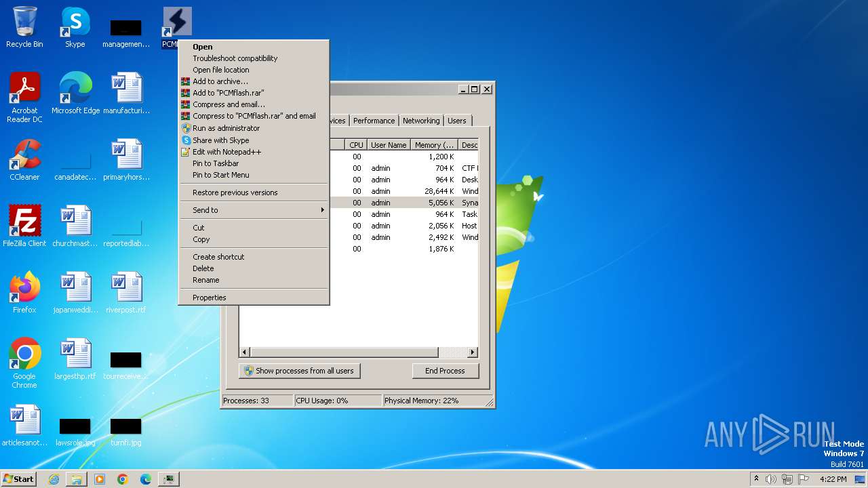868x488 pixels.
Task: Select the manufacturi... Word document icon
Action: click(x=126, y=94)
